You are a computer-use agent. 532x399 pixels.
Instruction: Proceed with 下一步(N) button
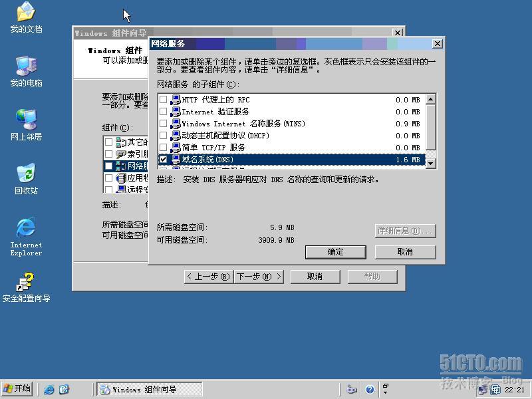click(259, 277)
